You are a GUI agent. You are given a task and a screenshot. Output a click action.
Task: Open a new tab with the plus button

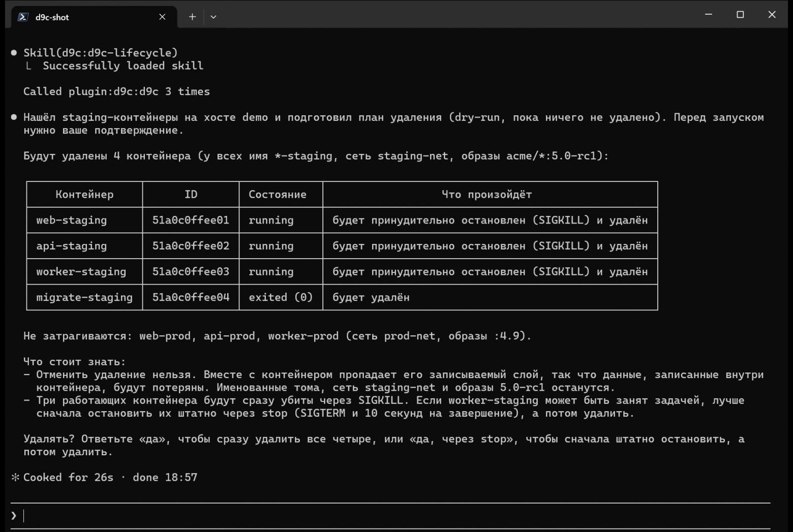click(192, 17)
